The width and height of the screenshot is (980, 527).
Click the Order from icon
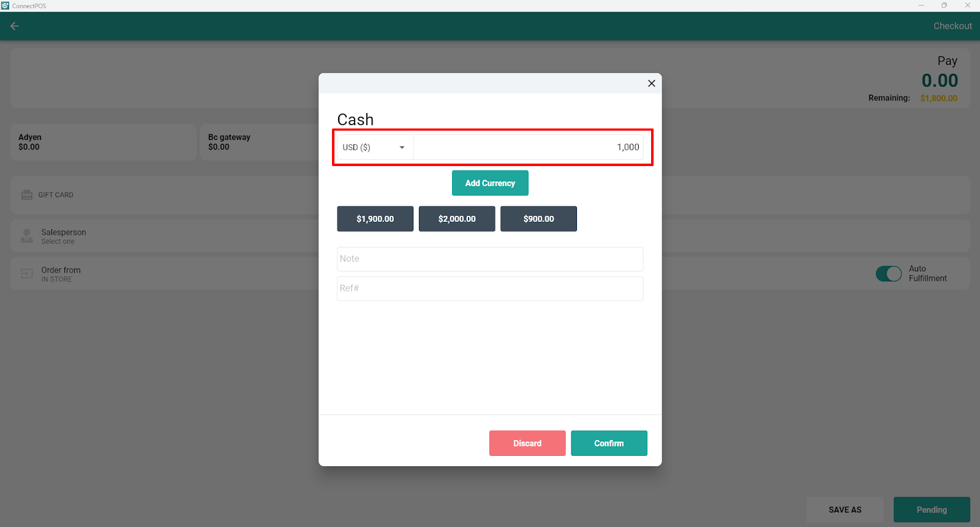click(x=27, y=274)
